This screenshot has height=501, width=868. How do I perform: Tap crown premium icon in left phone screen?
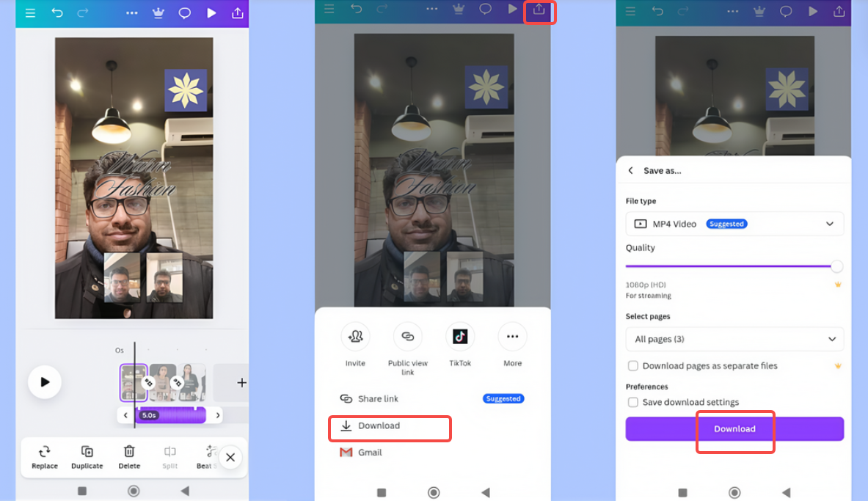click(x=158, y=12)
